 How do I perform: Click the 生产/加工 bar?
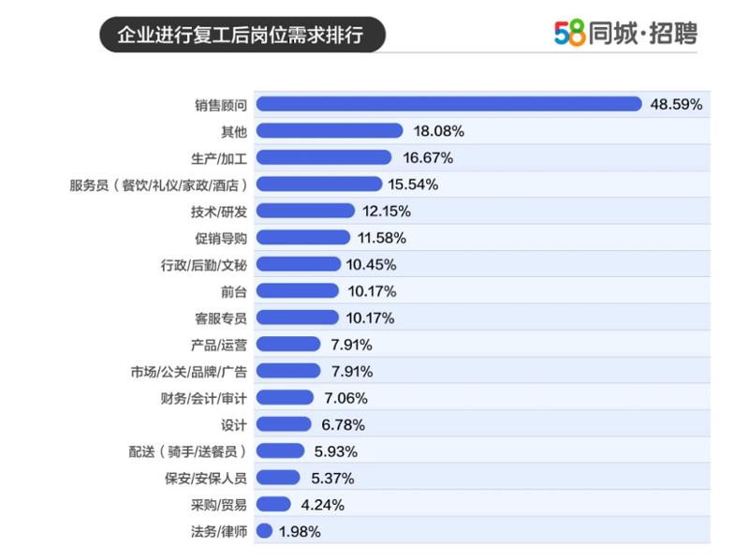[323, 157]
